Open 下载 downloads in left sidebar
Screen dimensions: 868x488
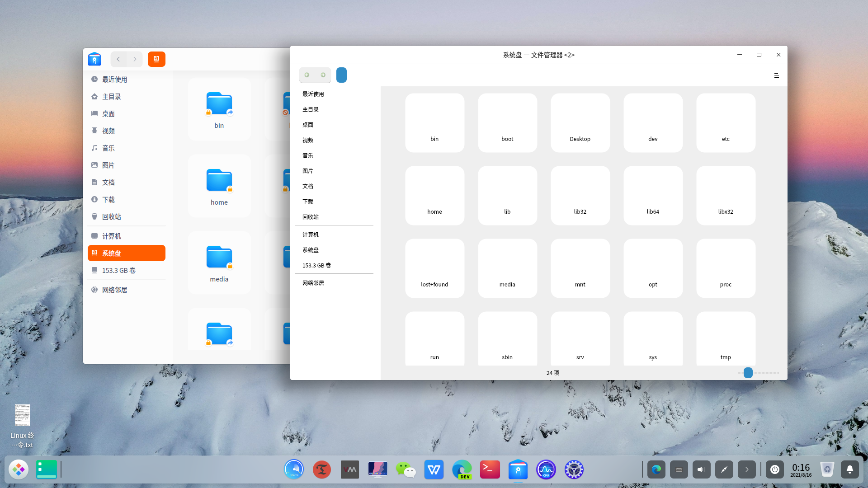pyautogui.click(x=108, y=199)
